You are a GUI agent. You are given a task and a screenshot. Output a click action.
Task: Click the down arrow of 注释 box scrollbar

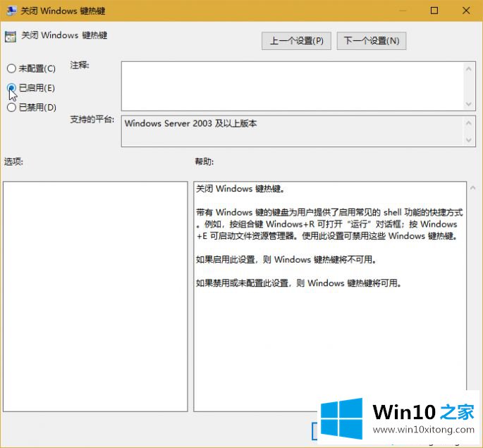coord(468,104)
